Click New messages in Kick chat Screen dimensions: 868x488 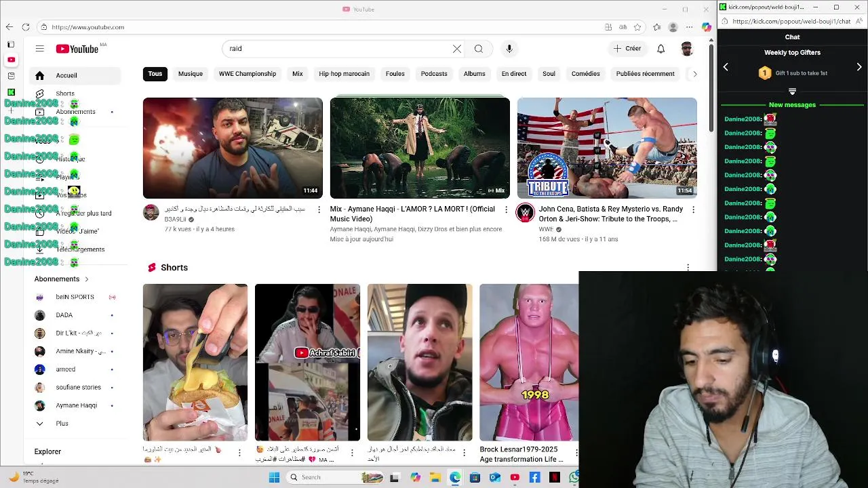(792, 105)
